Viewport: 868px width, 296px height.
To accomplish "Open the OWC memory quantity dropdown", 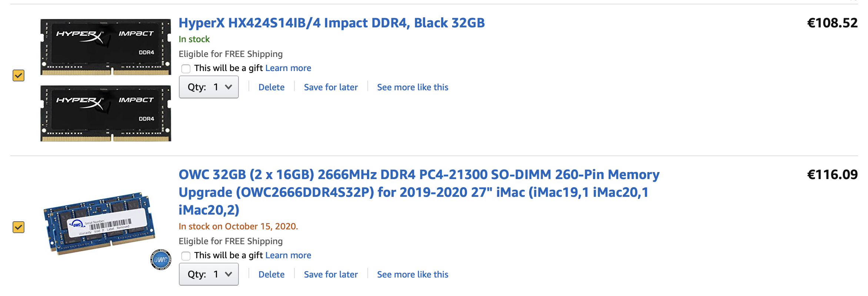I will click(209, 275).
